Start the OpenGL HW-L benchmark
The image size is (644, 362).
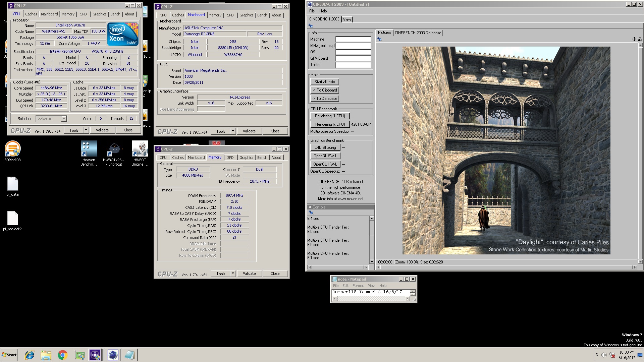pos(325,164)
